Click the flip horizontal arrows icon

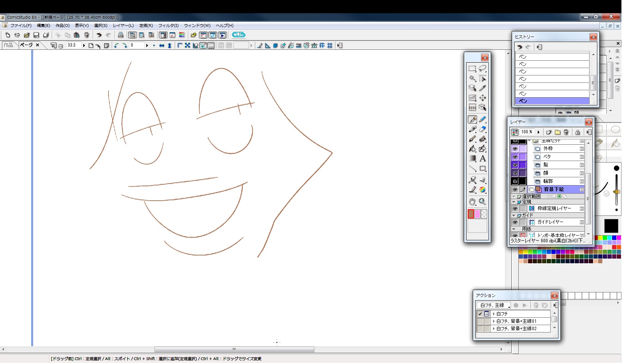point(161,45)
